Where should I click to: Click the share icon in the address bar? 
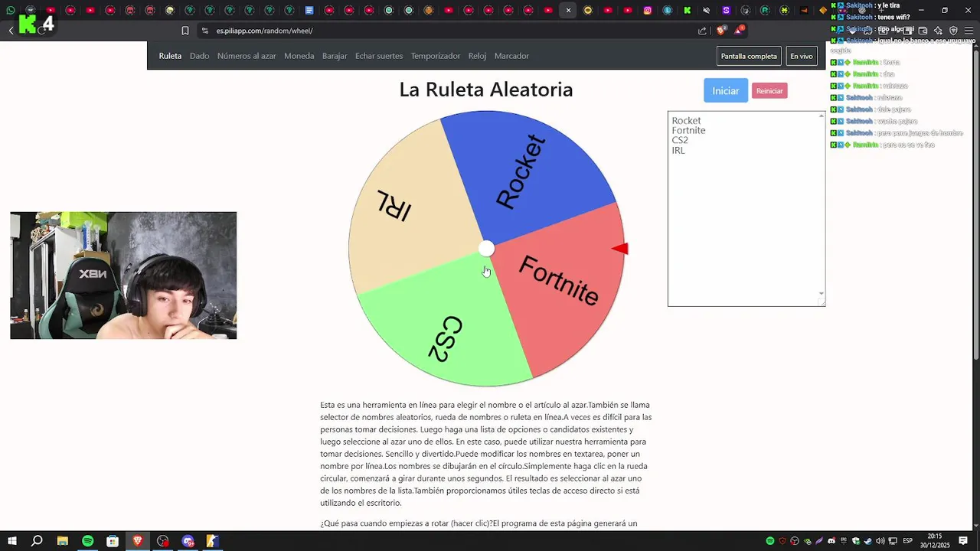click(x=702, y=31)
